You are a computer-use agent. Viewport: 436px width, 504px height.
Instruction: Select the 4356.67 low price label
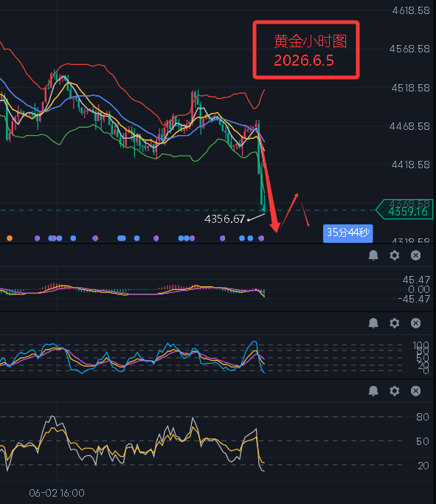click(224, 219)
